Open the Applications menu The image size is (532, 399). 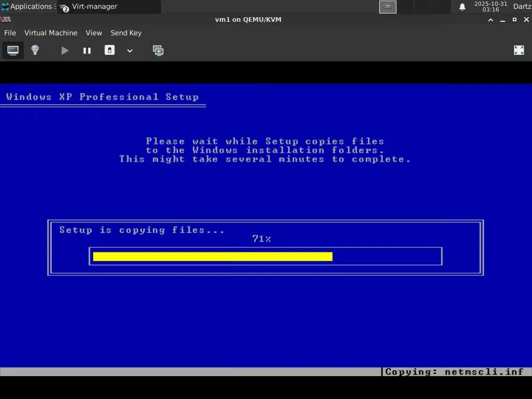pos(28,6)
